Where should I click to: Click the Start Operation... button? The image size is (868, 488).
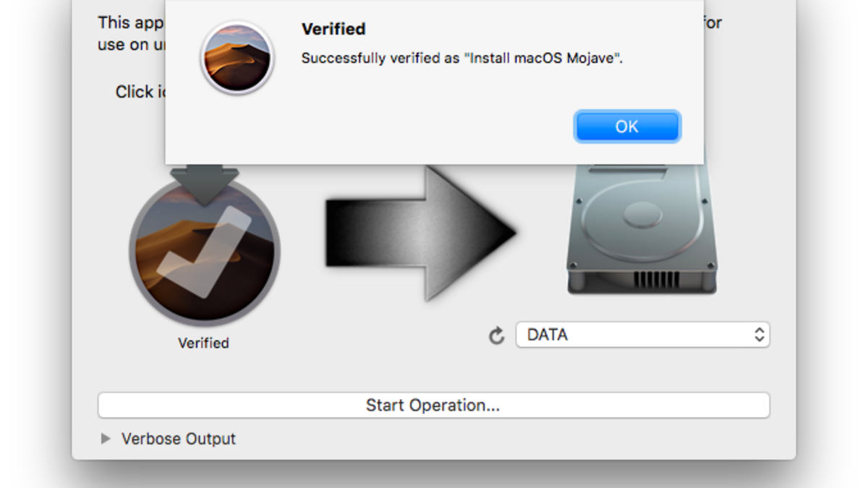click(x=433, y=405)
